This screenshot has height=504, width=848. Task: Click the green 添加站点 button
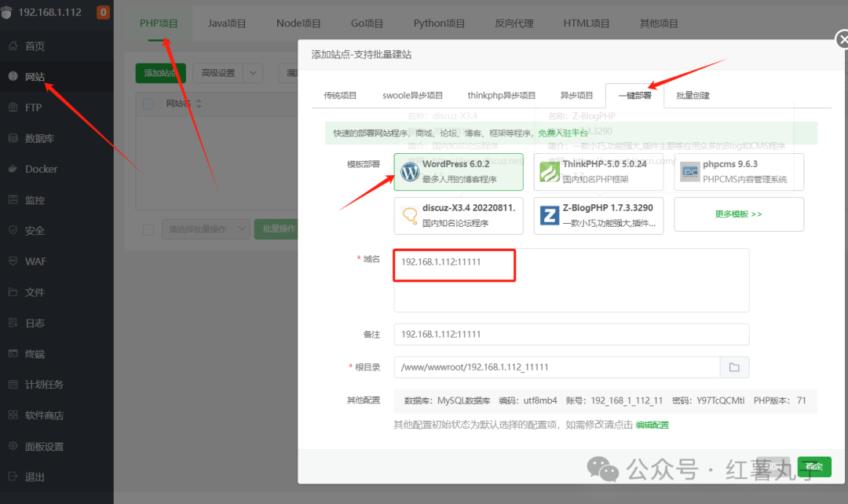point(161,73)
